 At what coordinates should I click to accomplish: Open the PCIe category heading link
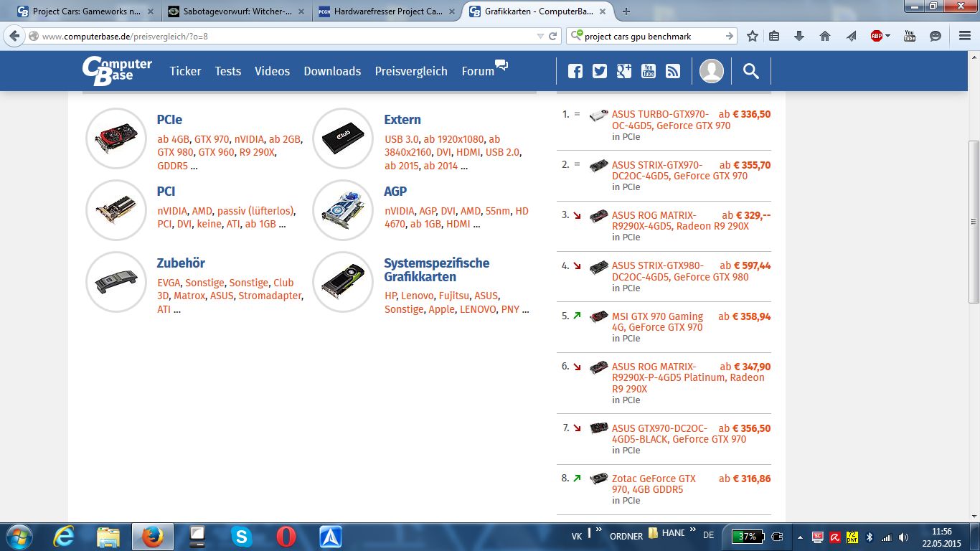coord(170,120)
